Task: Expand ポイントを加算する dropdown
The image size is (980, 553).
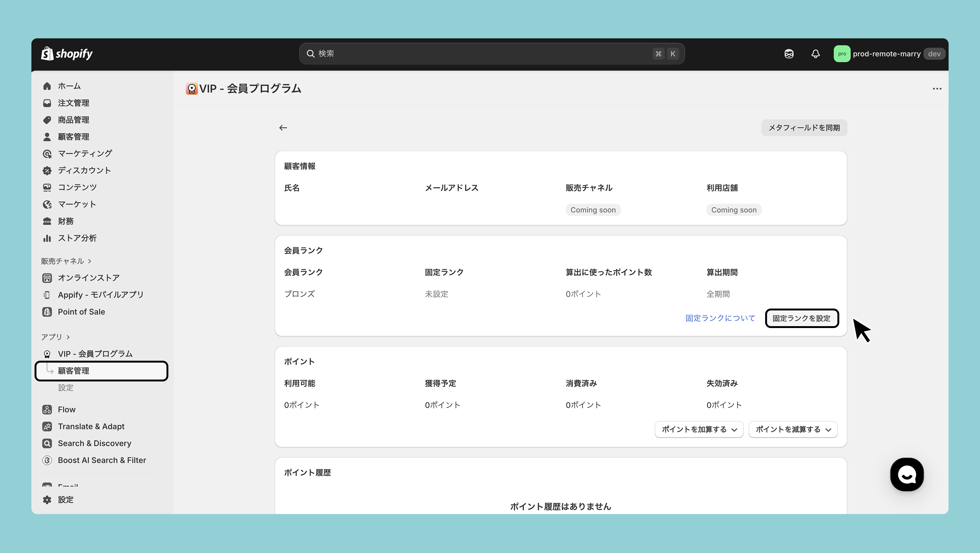Action: pyautogui.click(x=699, y=429)
